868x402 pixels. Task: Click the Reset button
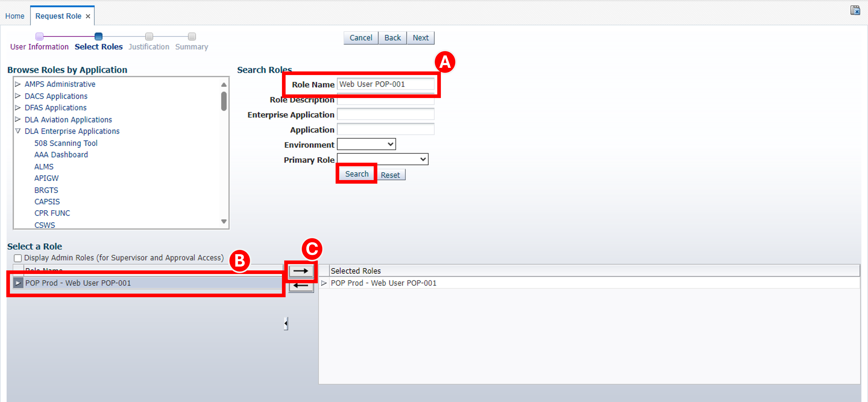391,175
